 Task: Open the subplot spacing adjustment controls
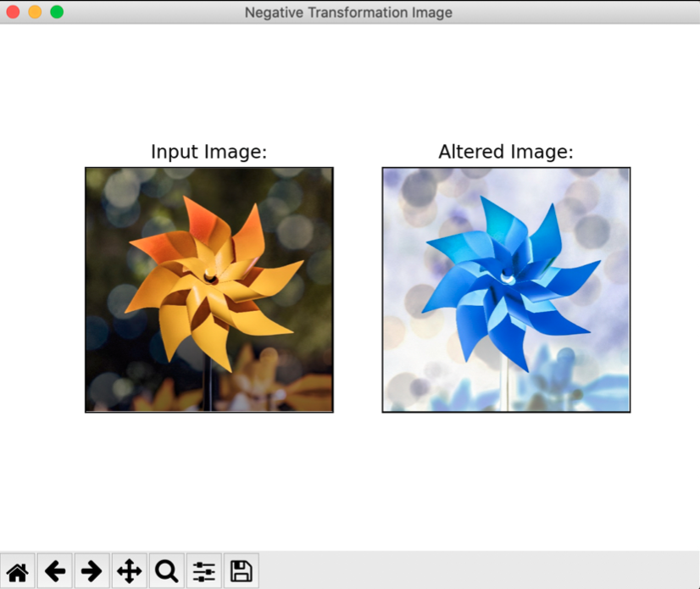(203, 571)
